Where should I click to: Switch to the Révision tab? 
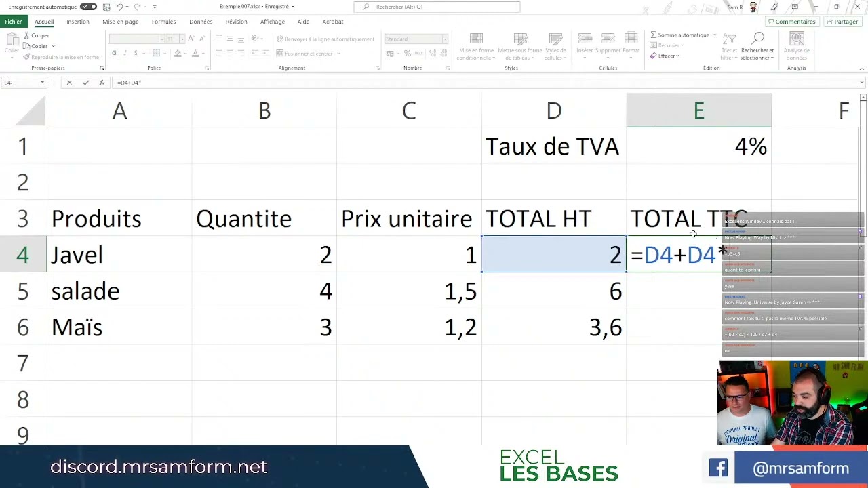point(237,22)
